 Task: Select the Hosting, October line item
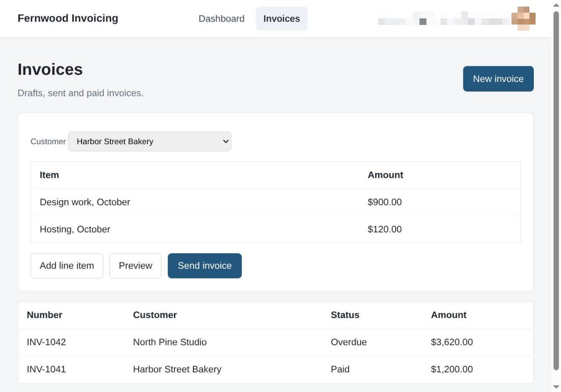coord(276,230)
